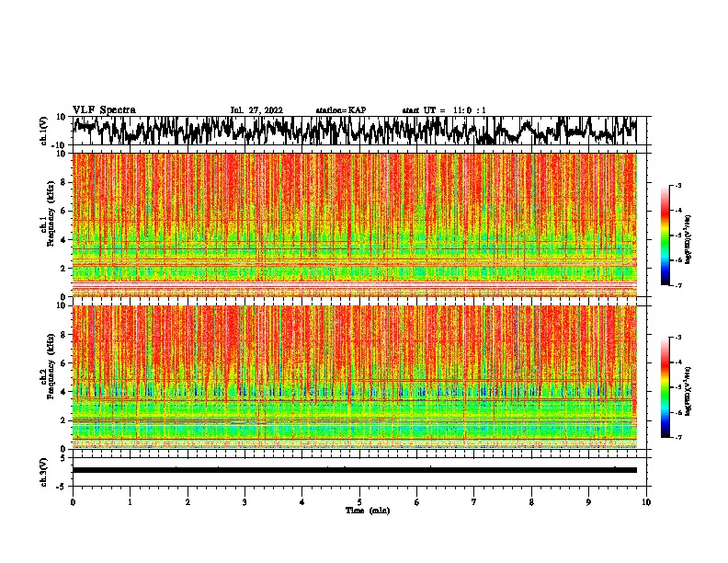The width and height of the screenshot is (728, 563).
Task: Click time axis tick label "1"
Action: point(130,502)
